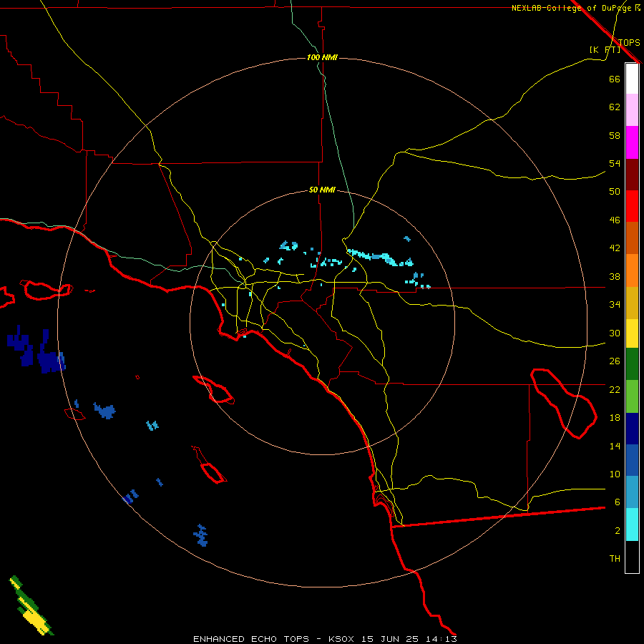Image resolution: width=644 pixels, height=644 pixels.
Task: Click the 'NEXLAB-College of DuPage' credit text
Action: tap(572, 8)
